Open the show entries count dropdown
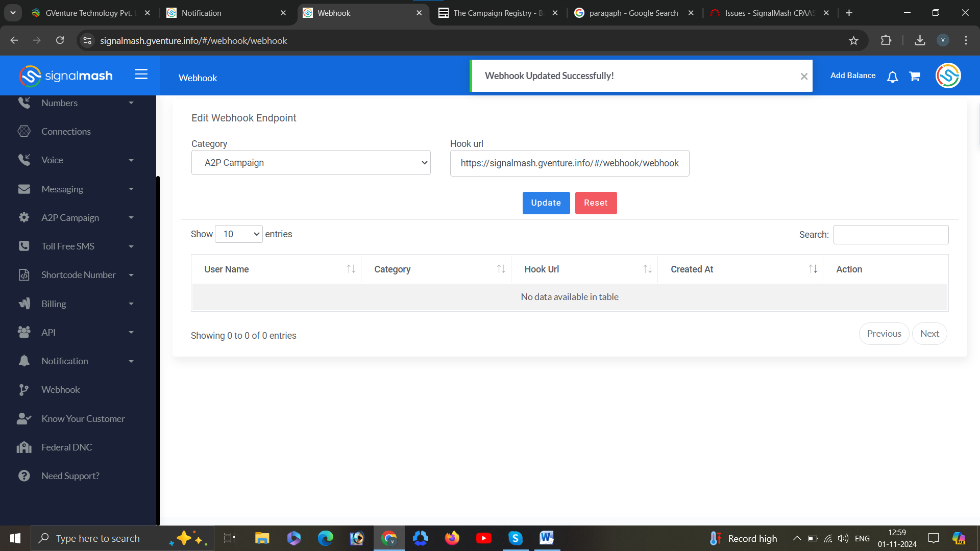Viewport: 980px width, 551px height. click(x=239, y=234)
